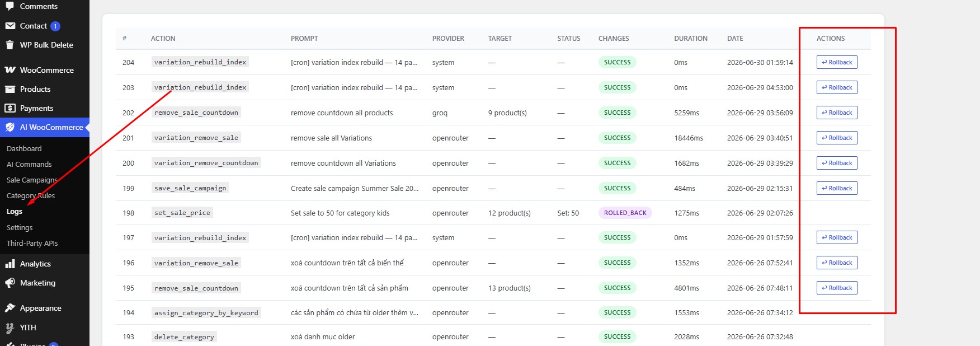The width and height of the screenshot is (980, 346).
Task: Click the Products archive icon
Action: [10, 89]
